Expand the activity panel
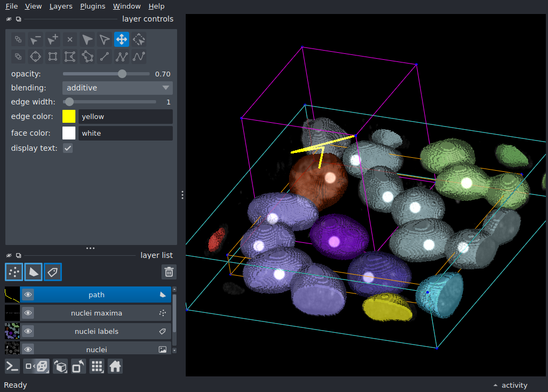This screenshot has height=392, width=548. [x=510, y=385]
